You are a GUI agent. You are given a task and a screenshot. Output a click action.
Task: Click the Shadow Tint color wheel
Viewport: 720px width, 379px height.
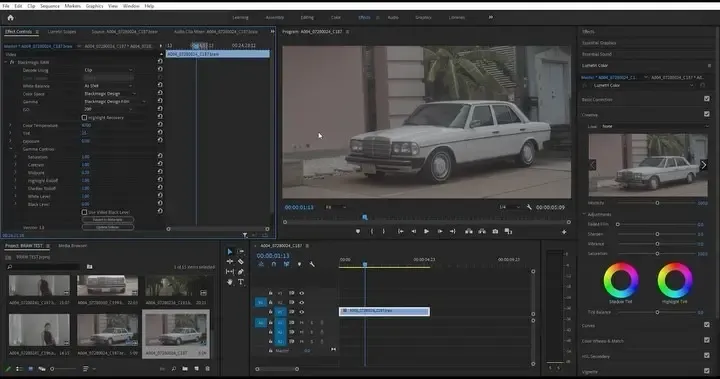pyautogui.click(x=621, y=280)
